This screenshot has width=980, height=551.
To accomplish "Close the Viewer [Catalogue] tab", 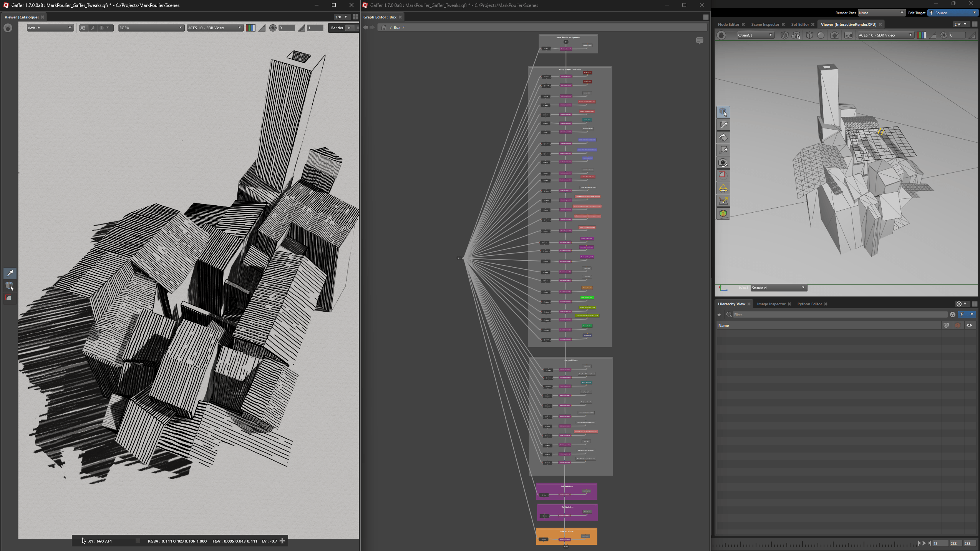I will tap(43, 17).
